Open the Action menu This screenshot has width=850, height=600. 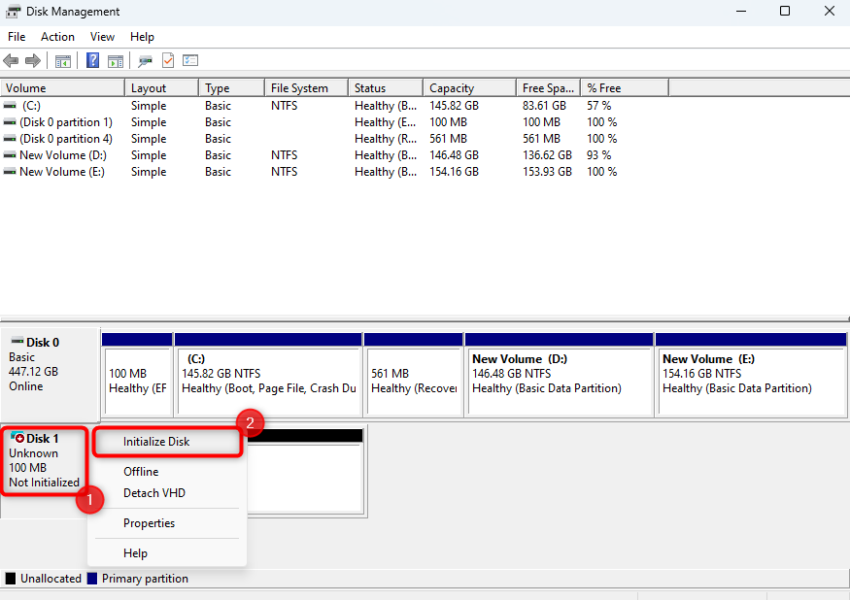coord(57,36)
